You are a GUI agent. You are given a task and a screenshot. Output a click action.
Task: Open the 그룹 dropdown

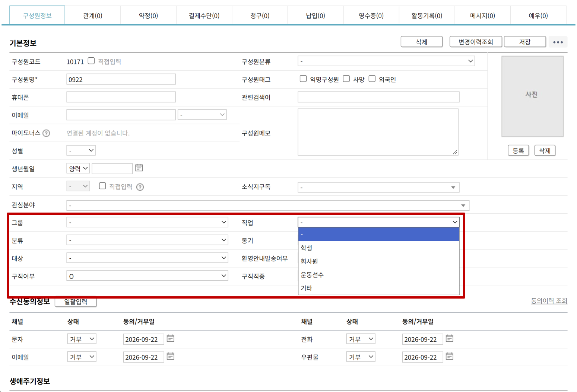(147, 222)
